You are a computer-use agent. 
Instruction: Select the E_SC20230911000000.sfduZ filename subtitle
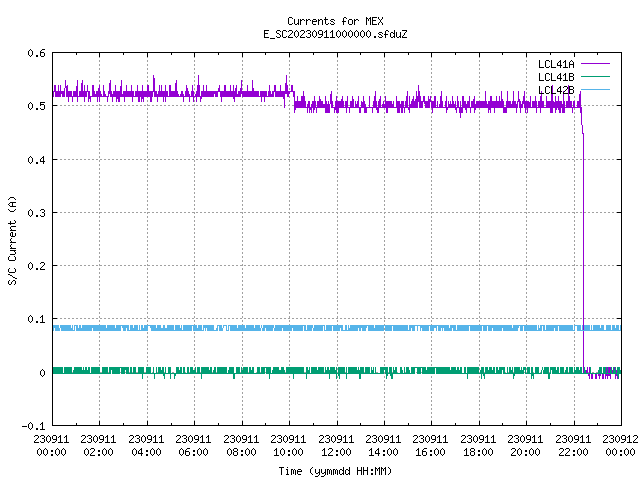[x=335, y=34]
